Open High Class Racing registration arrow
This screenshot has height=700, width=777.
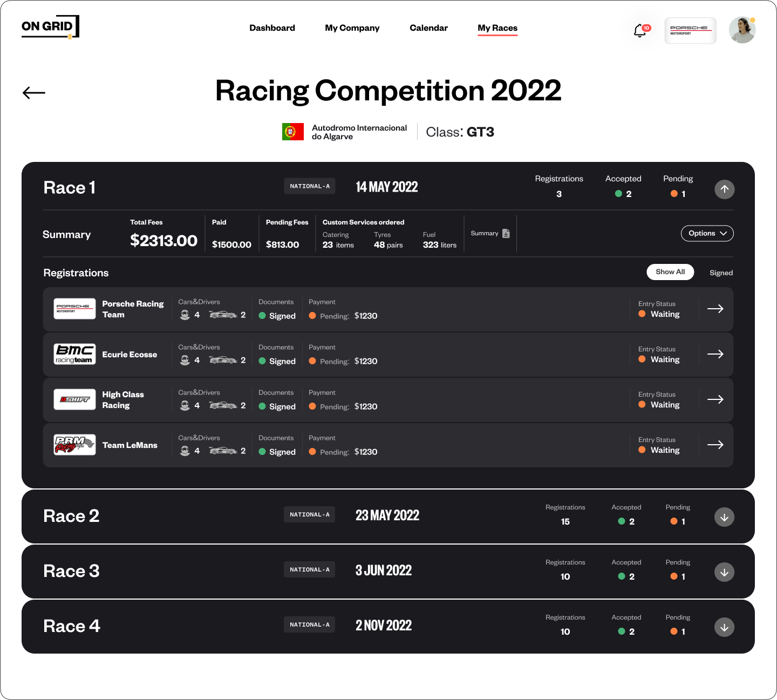[x=715, y=399]
